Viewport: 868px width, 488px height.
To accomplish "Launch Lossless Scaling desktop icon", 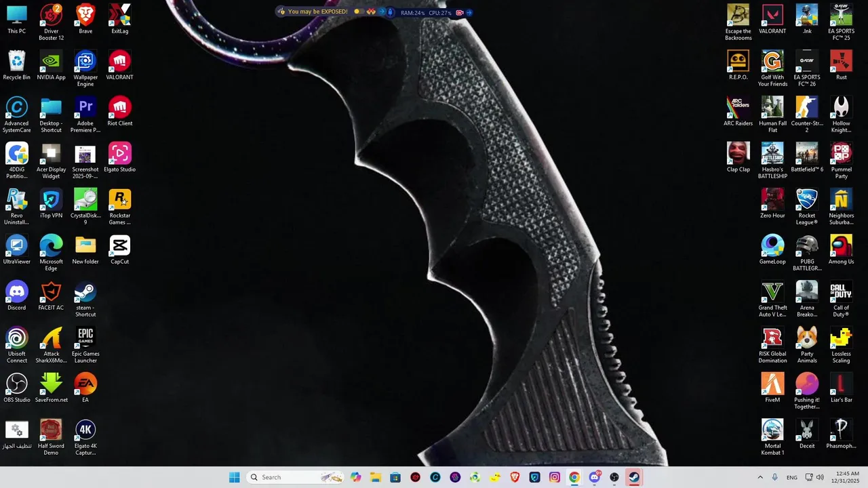I will point(841,345).
